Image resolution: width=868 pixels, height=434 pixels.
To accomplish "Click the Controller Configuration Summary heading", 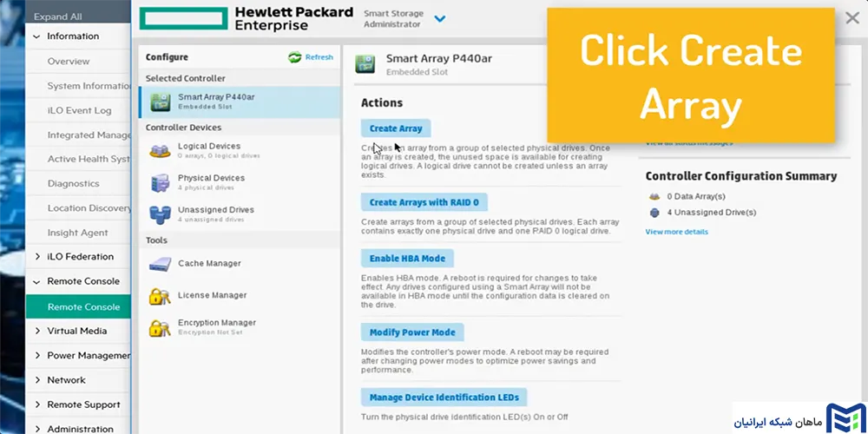I will point(740,176).
